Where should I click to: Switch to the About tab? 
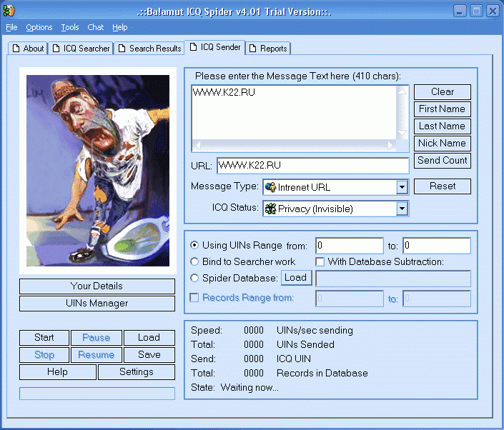[x=28, y=49]
